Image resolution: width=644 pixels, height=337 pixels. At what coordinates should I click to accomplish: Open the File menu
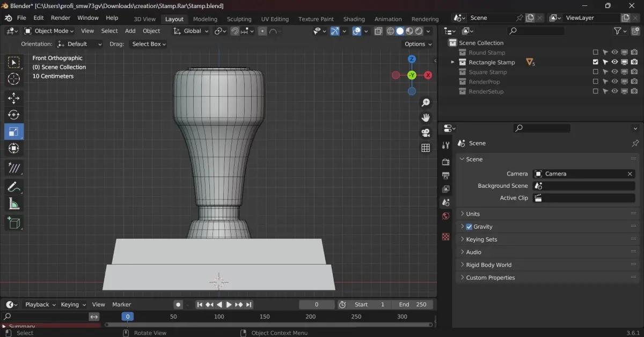pyautogui.click(x=21, y=18)
